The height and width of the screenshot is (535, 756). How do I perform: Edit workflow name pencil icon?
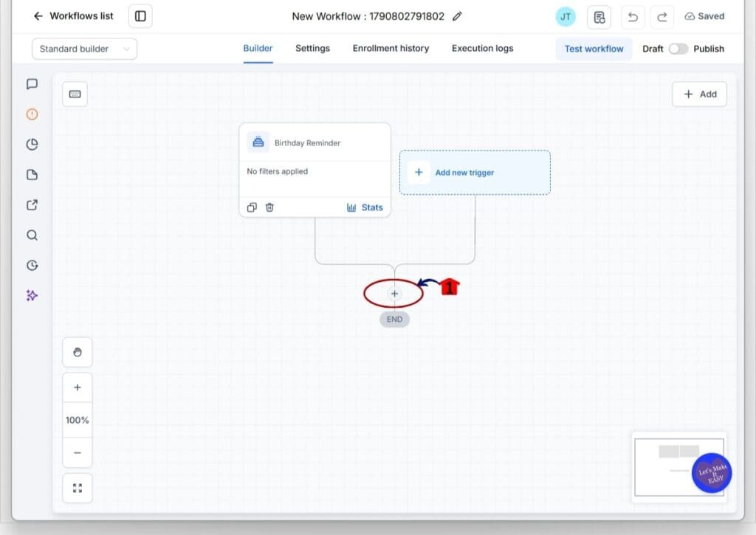457,16
